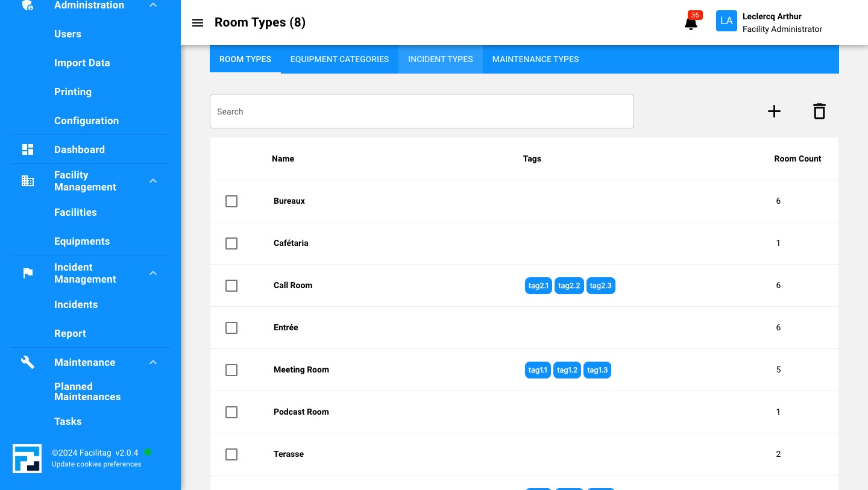Image resolution: width=868 pixels, height=490 pixels.
Task: Select the Call Room checkbox
Action: pyautogui.click(x=231, y=286)
